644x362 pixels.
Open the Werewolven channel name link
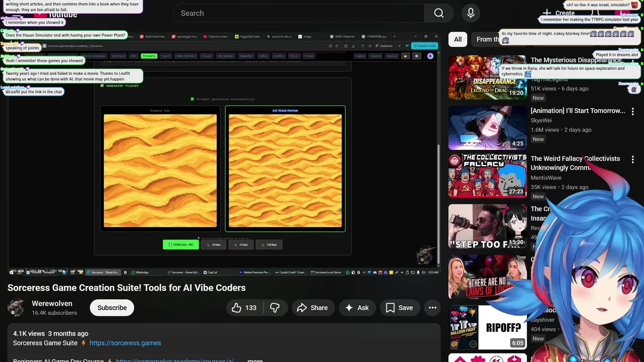(52, 303)
